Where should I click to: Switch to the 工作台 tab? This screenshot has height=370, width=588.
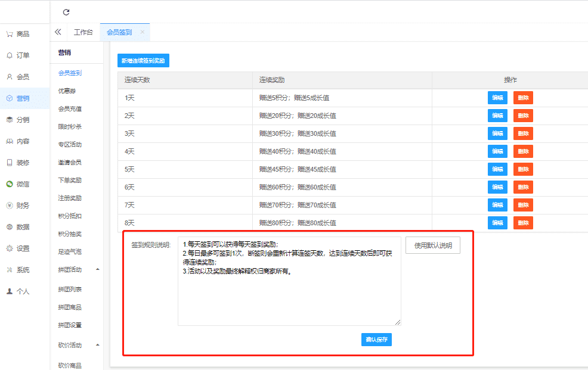83,32
